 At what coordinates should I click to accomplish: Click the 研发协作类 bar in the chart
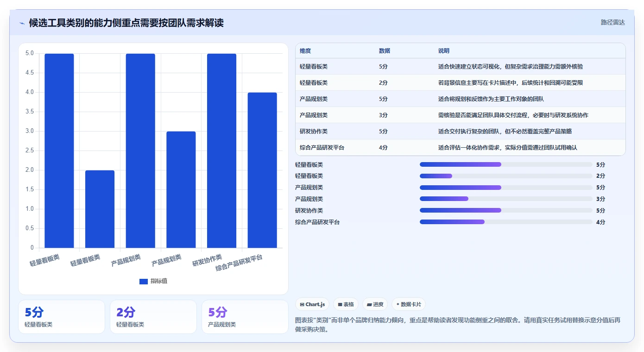point(221,151)
